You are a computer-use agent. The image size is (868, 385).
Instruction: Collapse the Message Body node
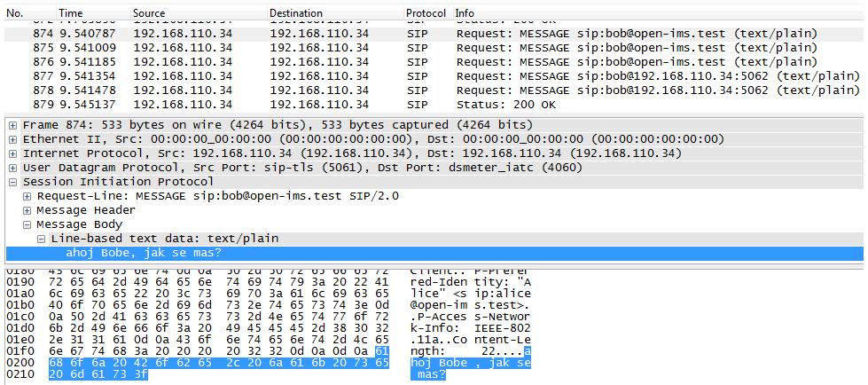point(27,225)
